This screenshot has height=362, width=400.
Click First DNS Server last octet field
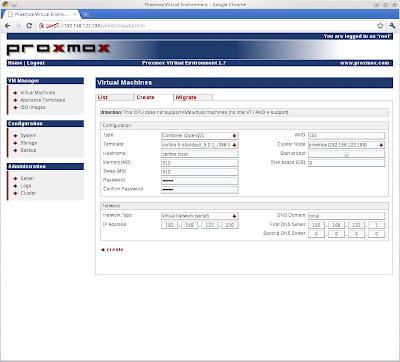point(376,225)
